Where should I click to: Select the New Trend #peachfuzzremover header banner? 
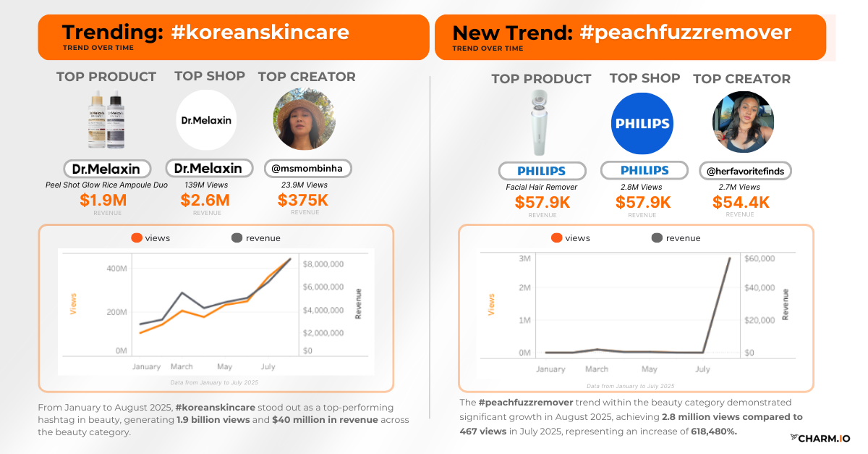tap(630, 37)
